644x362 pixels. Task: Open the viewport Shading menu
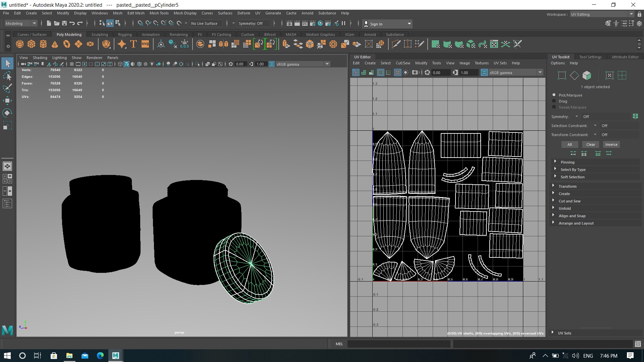coord(40,58)
